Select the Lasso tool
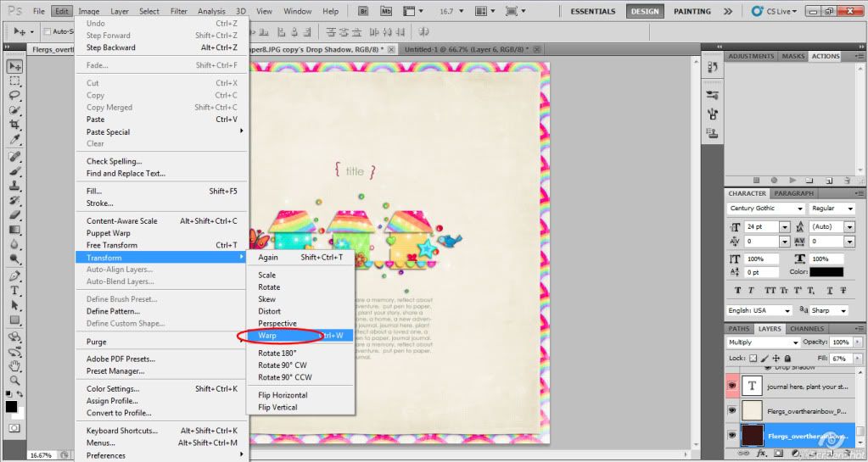Viewport: 868px width, 462px height. 14,96
